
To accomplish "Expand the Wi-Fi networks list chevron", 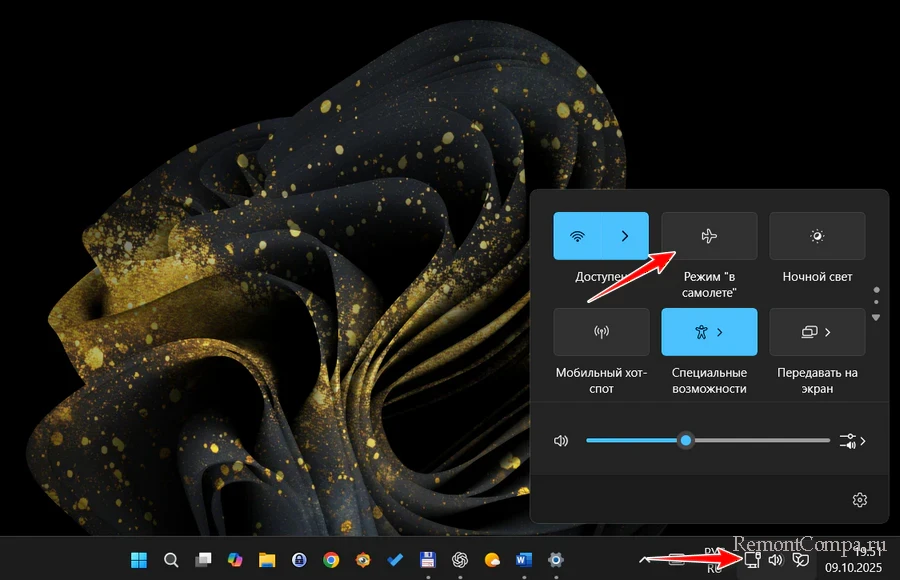I will pyautogui.click(x=625, y=237).
